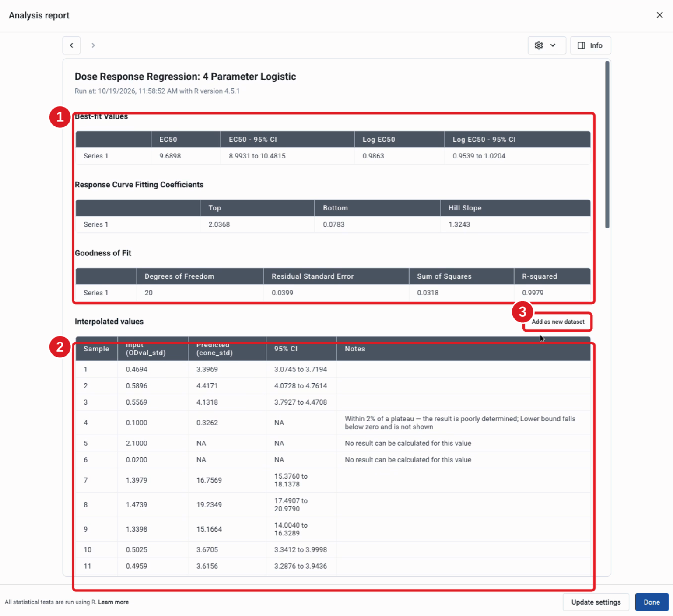Select Log EC50 CI 0.9539 to 1.0204
Image resolution: width=673 pixels, height=616 pixels.
point(479,156)
